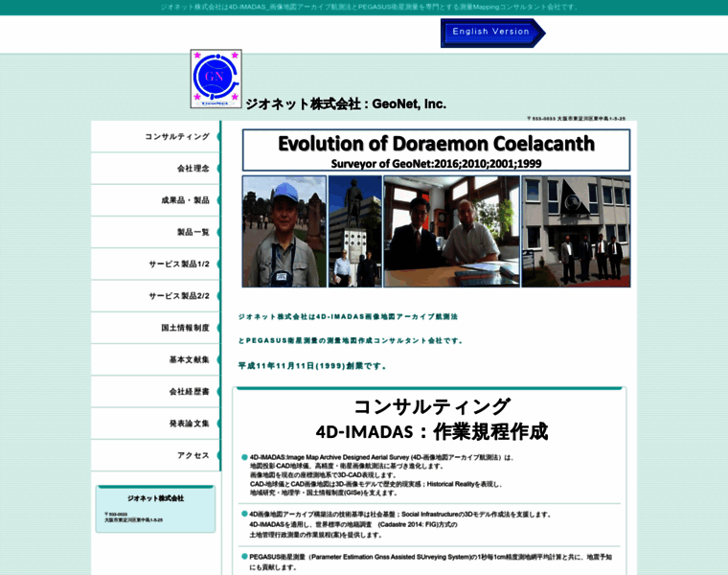
Task: Open アクセス sidebar link
Action: point(155,455)
